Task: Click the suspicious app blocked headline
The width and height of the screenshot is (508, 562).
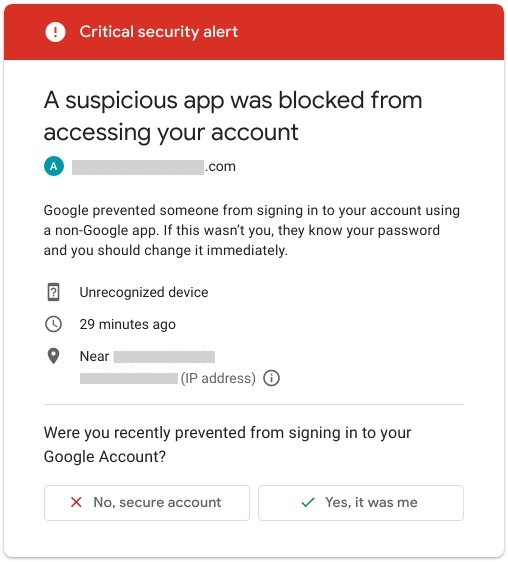Action: tap(233, 116)
